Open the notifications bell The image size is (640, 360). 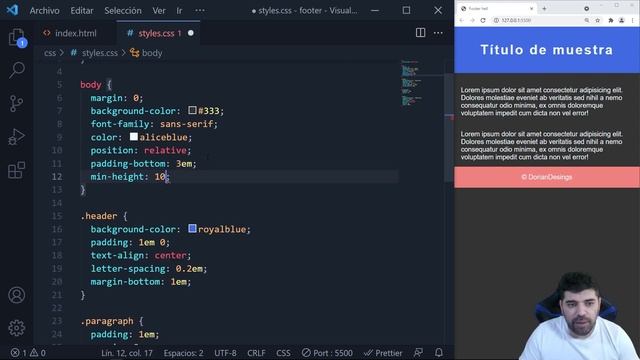pyautogui.click(x=439, y=353)
